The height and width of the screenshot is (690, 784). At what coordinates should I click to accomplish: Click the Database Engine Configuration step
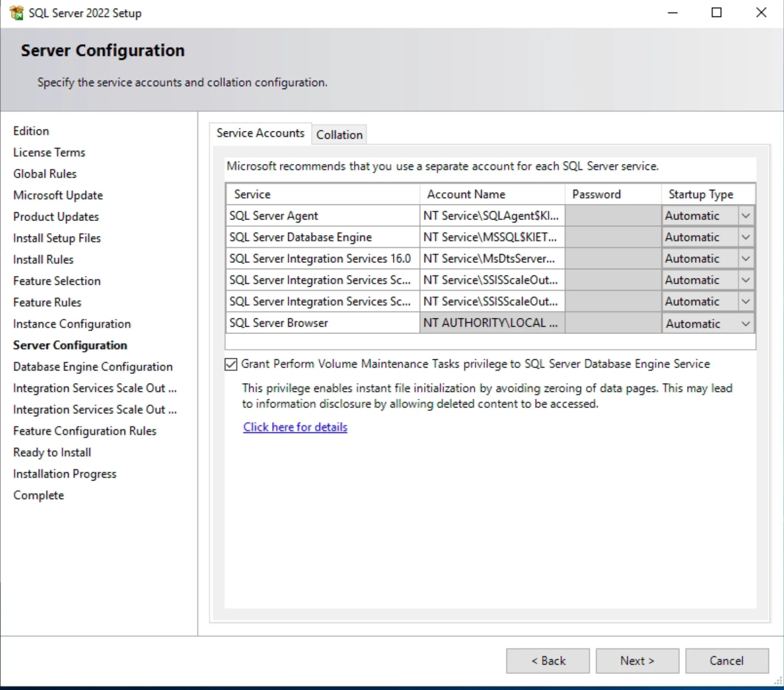coord(93,367)
